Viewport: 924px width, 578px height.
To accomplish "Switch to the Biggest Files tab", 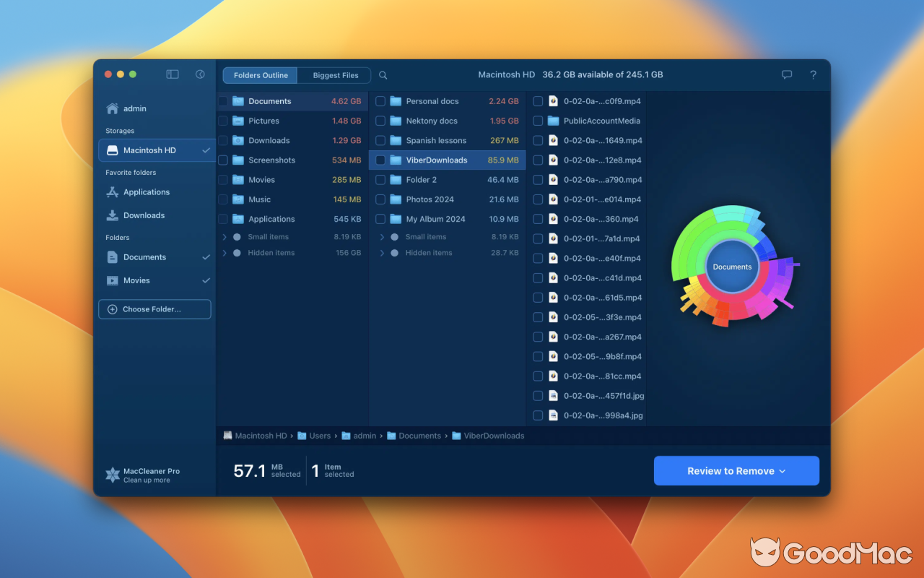I will (334, 74).
